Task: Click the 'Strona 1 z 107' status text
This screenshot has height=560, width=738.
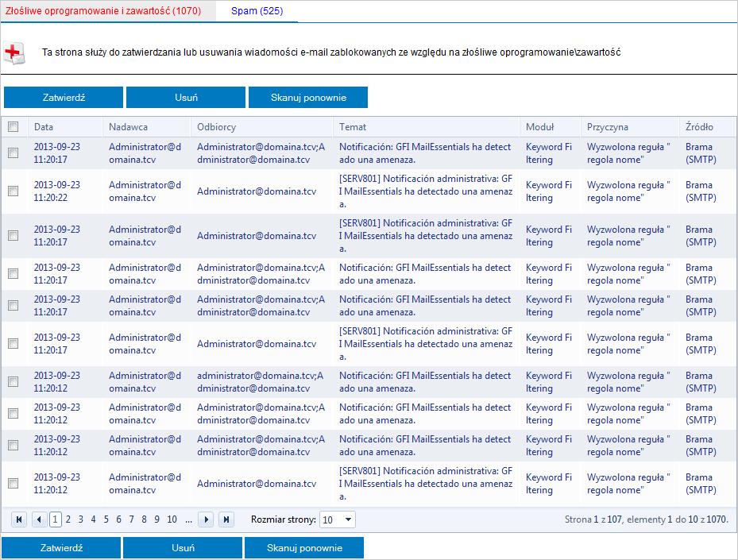Action: pos(593,519)
